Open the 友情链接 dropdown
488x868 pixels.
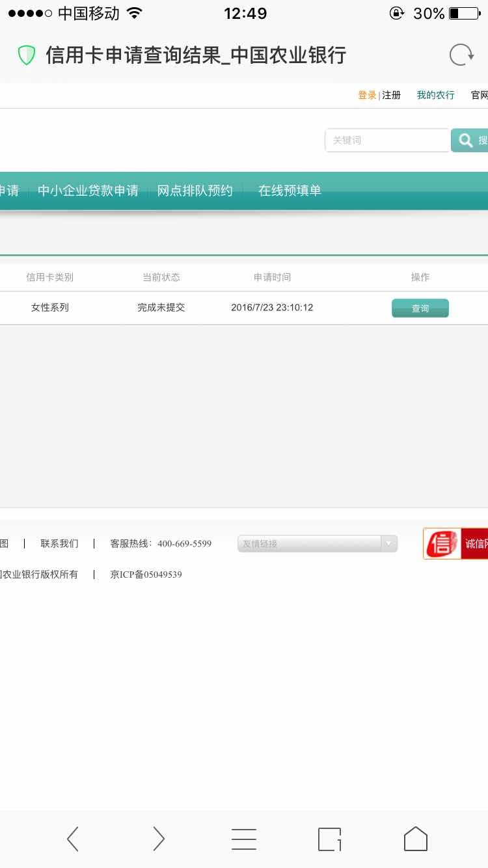click(318, 543)
